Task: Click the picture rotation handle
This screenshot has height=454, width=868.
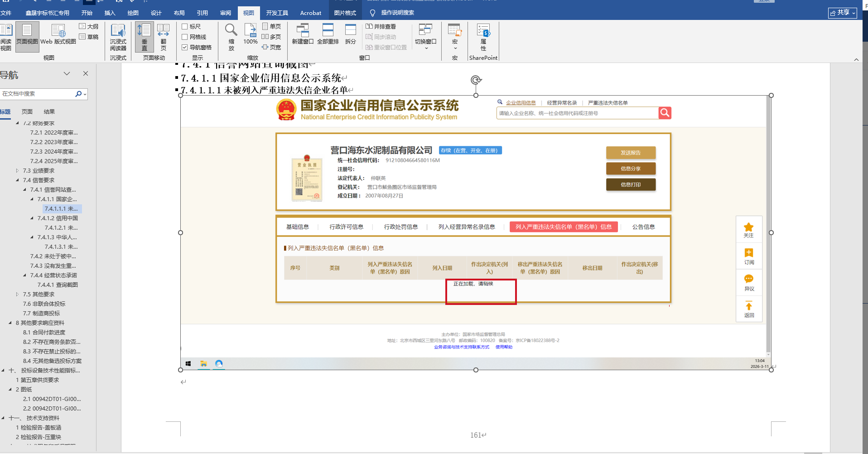Action: pyautogui.click(x=476, y=80)
